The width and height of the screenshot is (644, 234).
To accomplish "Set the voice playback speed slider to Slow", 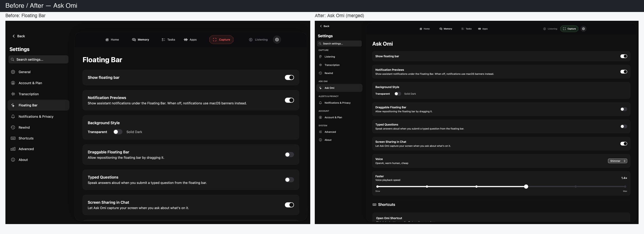I will tap(377, 187).
